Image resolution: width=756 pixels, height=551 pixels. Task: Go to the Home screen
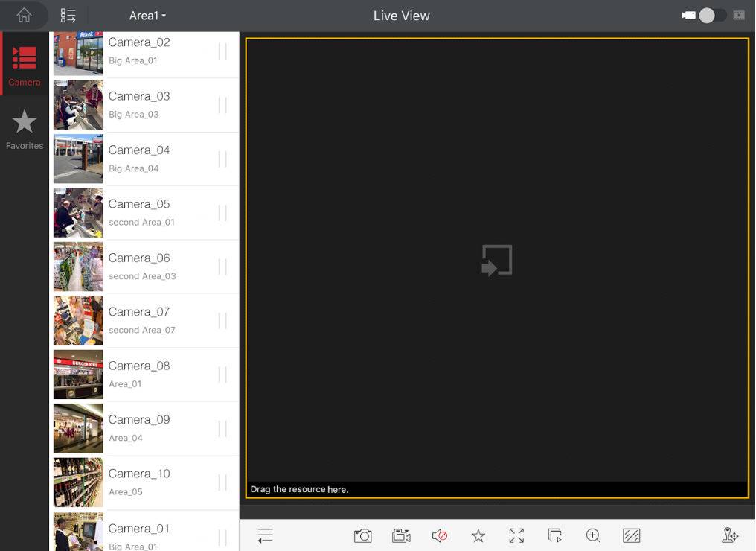(25, 15)
